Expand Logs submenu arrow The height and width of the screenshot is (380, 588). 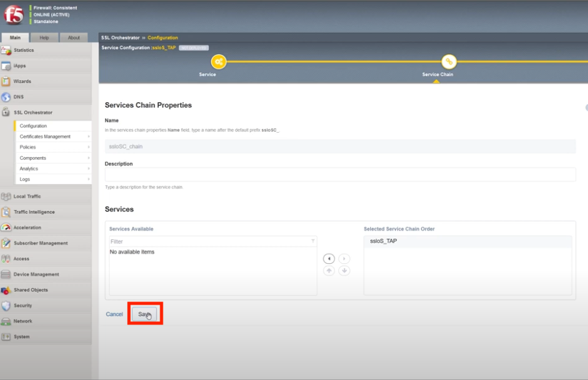point(89,179)
